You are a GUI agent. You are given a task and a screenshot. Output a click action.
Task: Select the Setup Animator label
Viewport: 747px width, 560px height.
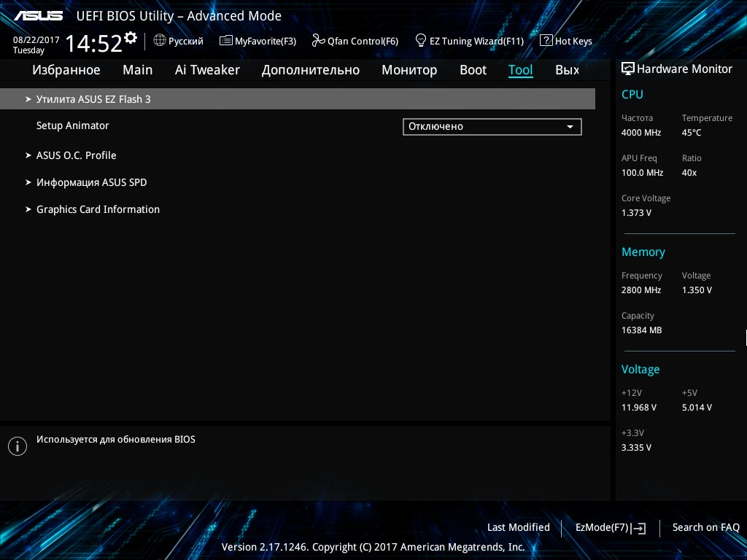[72, 125]
